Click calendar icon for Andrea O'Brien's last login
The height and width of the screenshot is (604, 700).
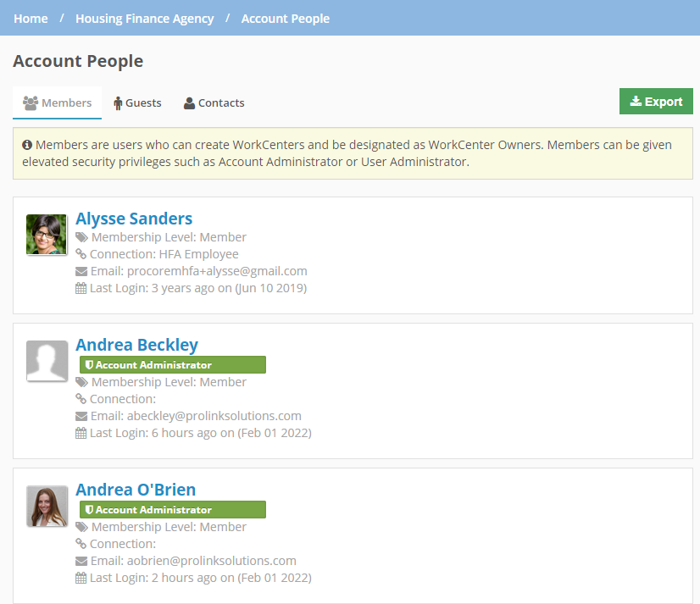pos(81,578)
